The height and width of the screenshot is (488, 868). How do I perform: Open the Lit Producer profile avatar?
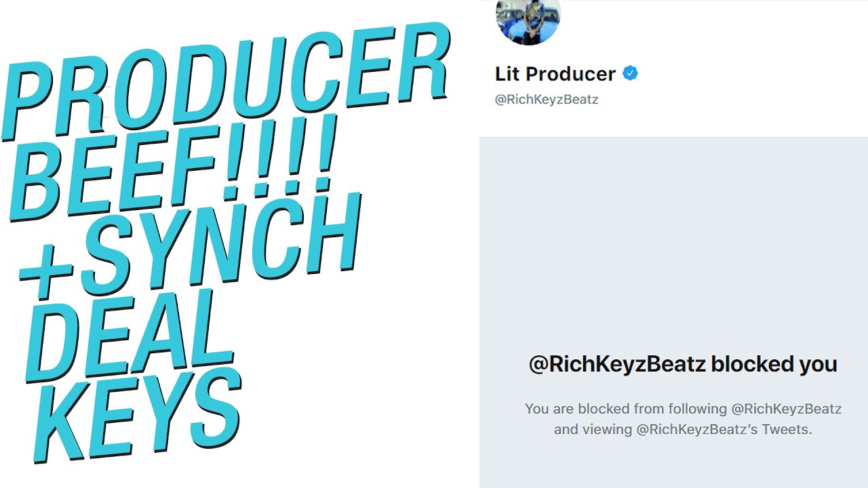tap(528, 19)
